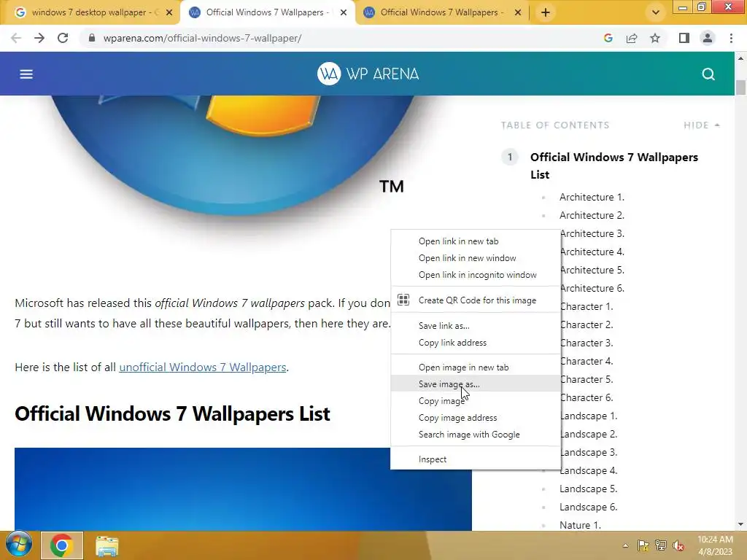Open Chrome three-dot menu

[x=731, y=38]
